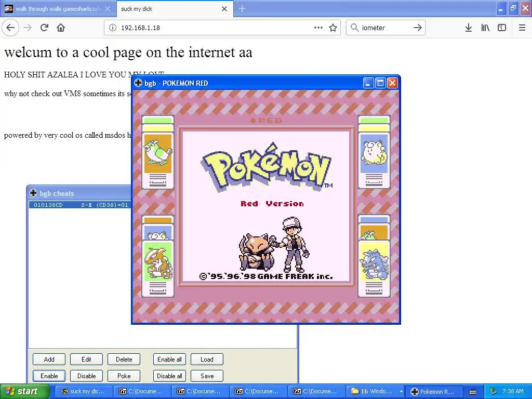This screenshot has height=399, width=532.
Task: Click Delete button in bgb cheats
Action: [124, 360]
